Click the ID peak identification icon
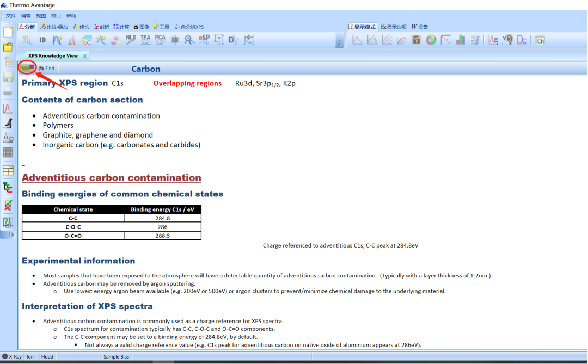Viewport: 588px width, 364px height. (42, 40)
